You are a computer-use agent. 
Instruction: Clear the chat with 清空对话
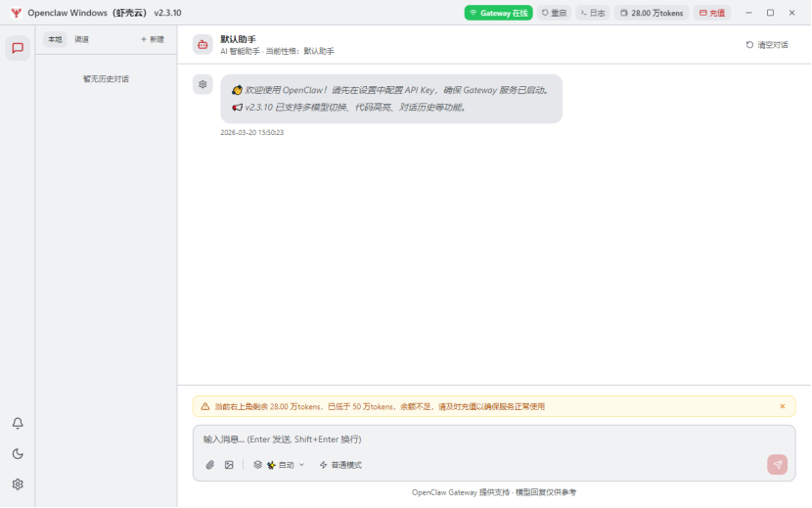click(x=767, y=45)
